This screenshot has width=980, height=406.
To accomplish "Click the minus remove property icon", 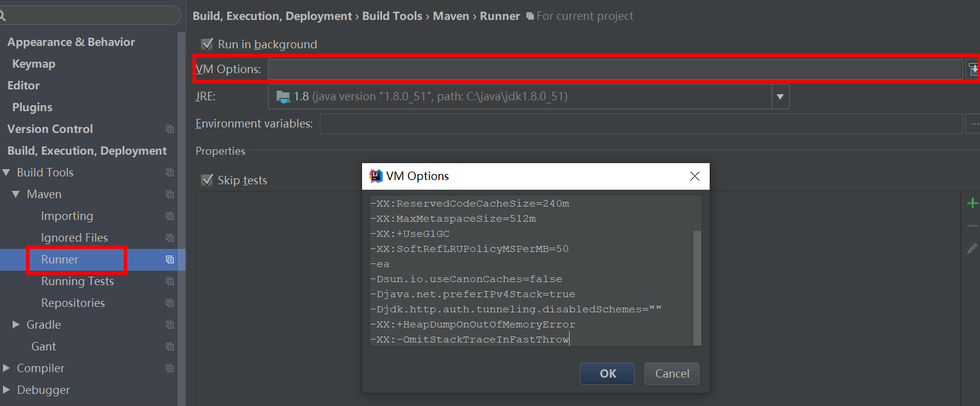I will 972,226.
